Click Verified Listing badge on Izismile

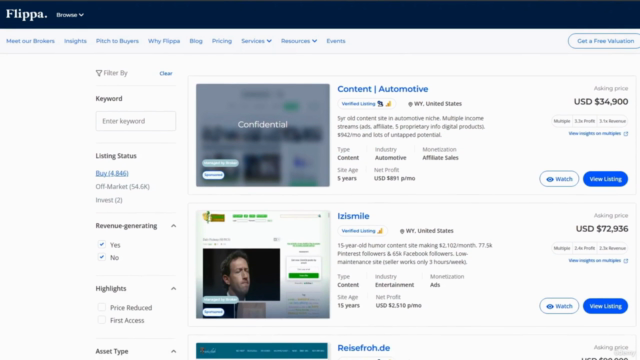[362, 231]
